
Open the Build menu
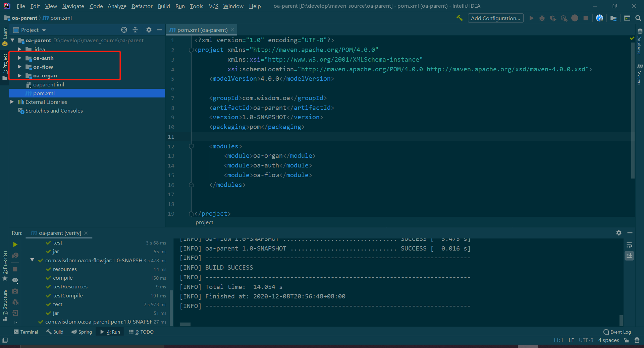(164, 6)
